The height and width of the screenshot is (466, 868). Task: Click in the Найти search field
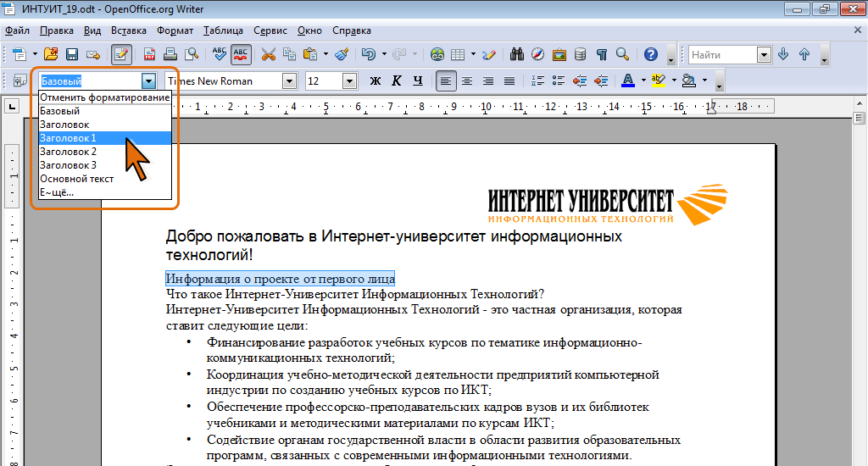pyautogui.click(x=722, y=55)
